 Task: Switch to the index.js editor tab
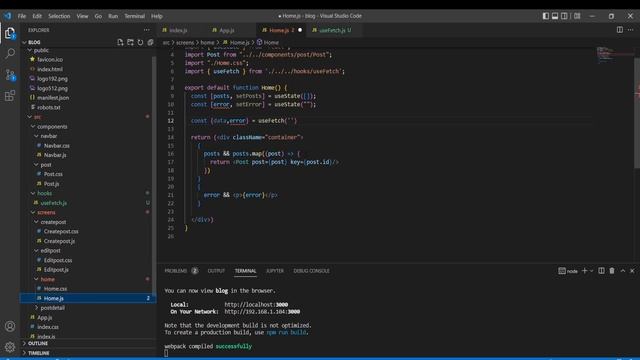coord(178,30)
